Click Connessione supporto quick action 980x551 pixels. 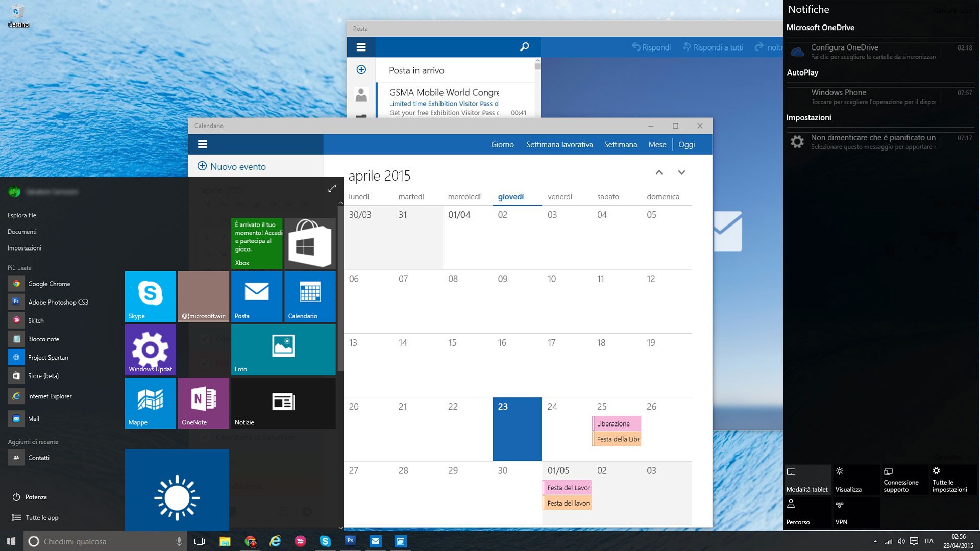[905, 480]
